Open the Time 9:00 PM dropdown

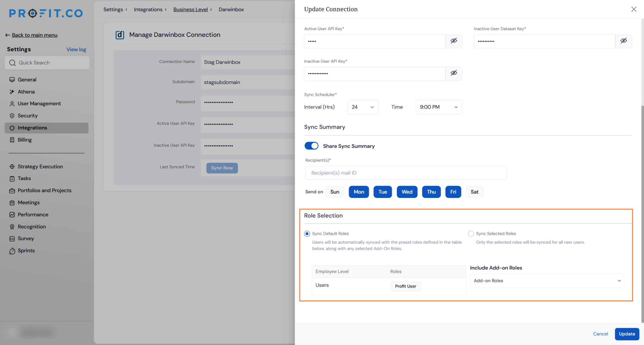[439, 107]
